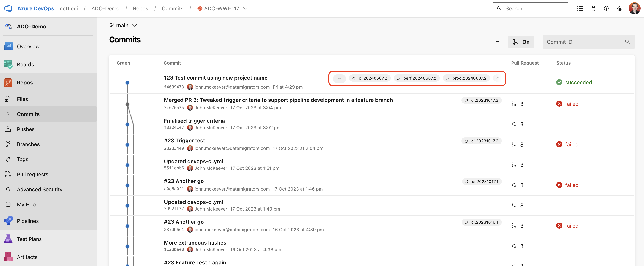Click the plus icon beside ADO-Demo

[x=88, y=26]
